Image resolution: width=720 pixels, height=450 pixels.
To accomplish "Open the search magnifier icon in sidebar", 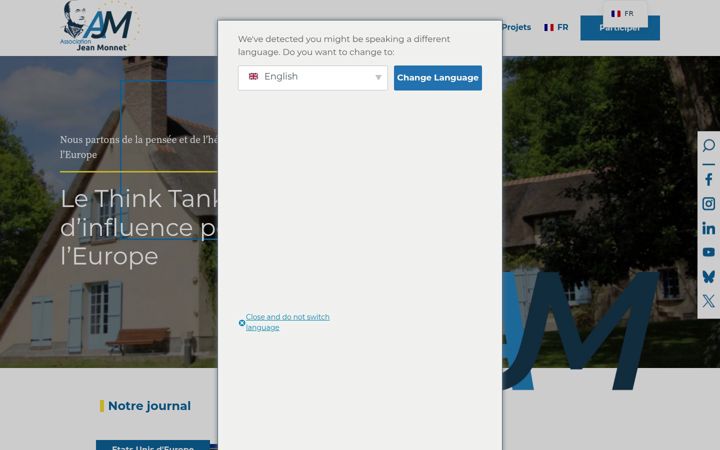I will [x=709, y=146].
